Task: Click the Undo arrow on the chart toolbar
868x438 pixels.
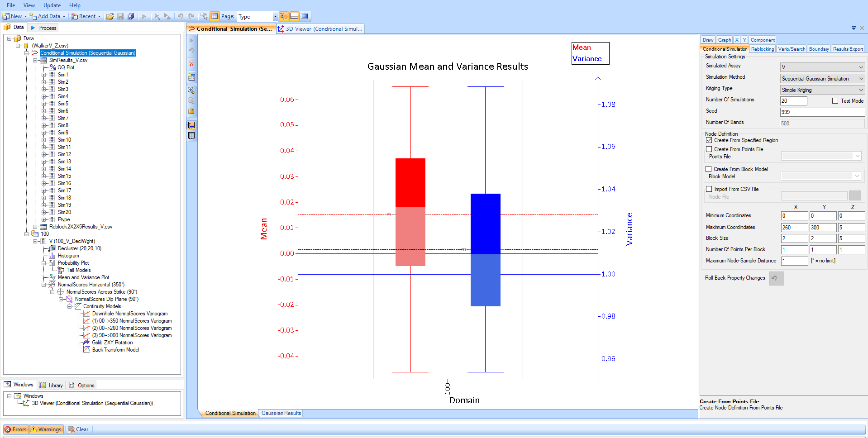Action: (191, 51)
